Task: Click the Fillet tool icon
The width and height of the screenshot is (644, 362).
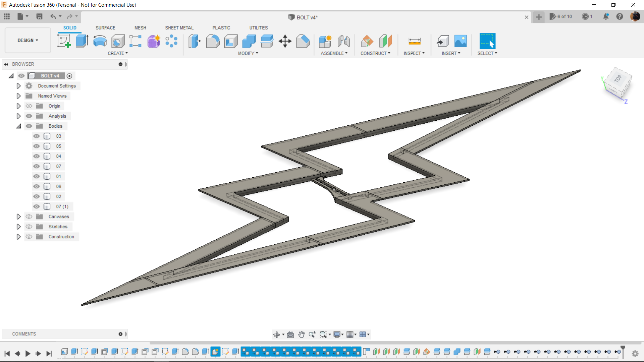Action: click(213, 41)
